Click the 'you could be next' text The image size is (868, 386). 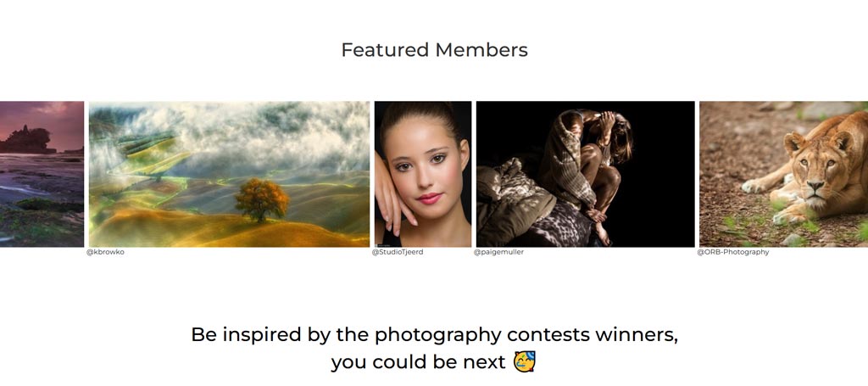[419, 362]
